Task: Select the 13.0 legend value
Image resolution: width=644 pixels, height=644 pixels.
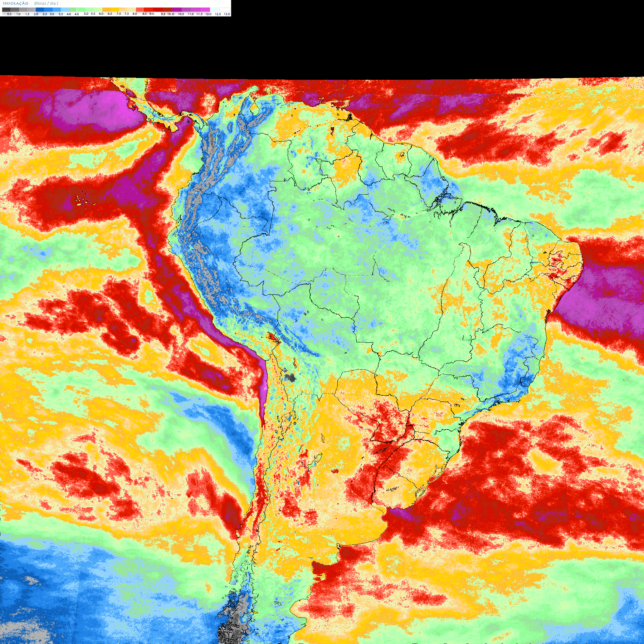Action: coord(227,14)
